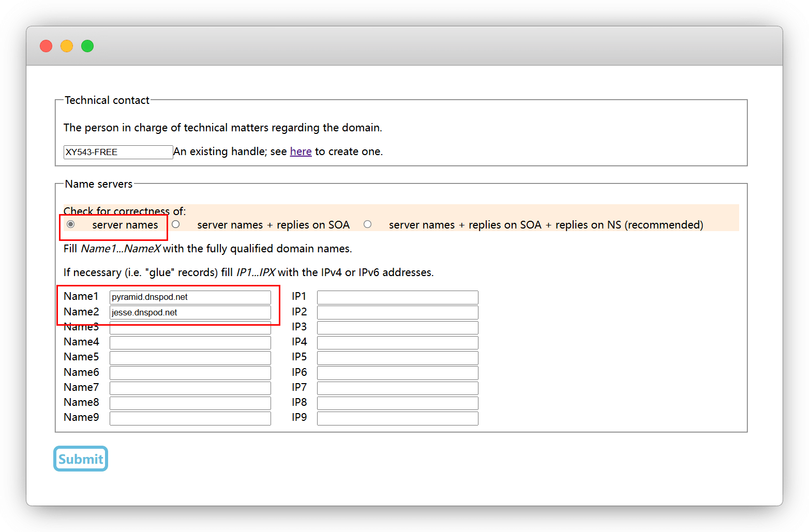Click the green maximize window button
The width and height of the screenshot is (809, 532).
[87, 46]
